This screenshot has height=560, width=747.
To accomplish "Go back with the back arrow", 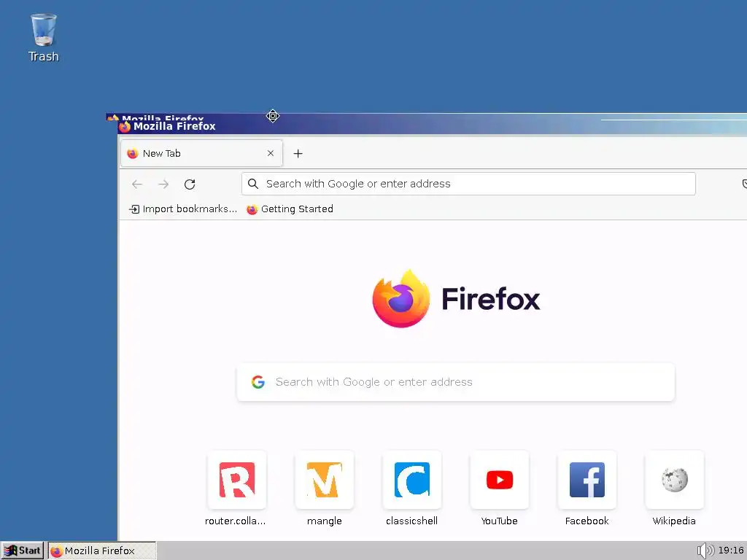I will [137, 184].
